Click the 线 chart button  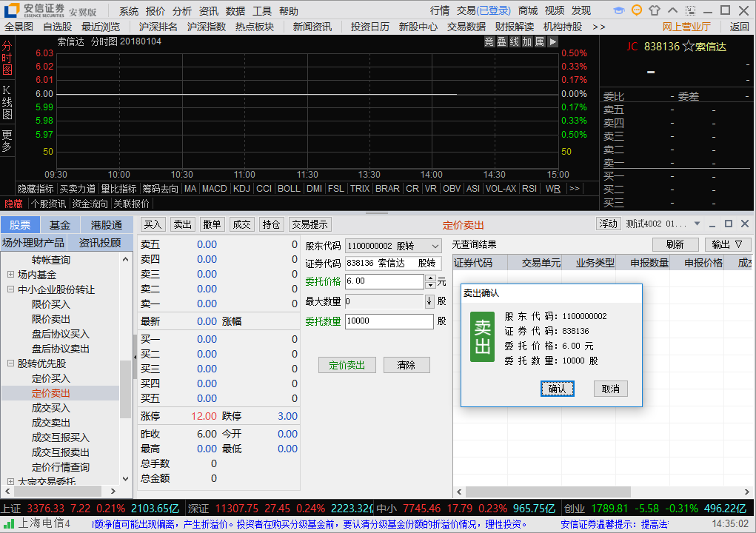[515, 42]
